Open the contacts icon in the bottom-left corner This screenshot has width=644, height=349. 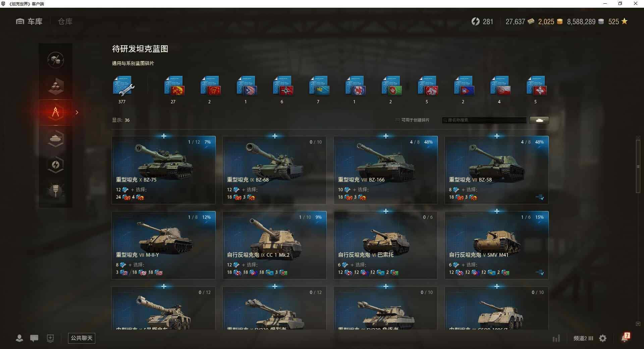(19, 338)
